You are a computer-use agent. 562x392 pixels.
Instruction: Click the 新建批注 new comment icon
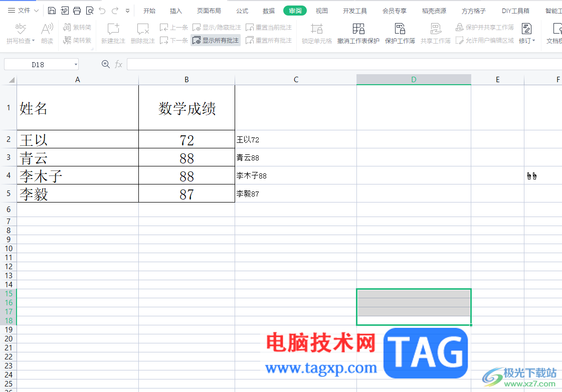(113, 29)
